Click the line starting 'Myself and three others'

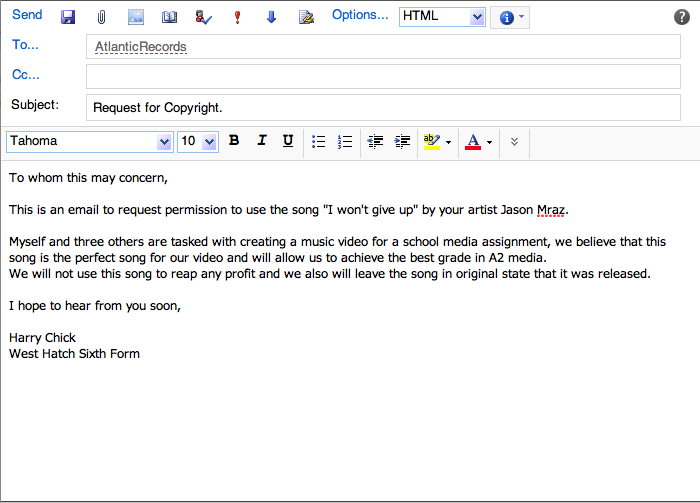337,242
